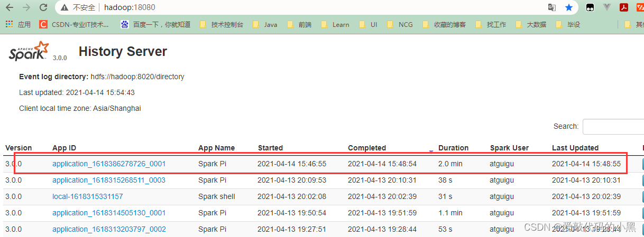This screenshot has width=644, height=237.
Task: Open the apps grid icon in bookmarks bar
Action: coord(9,24)
